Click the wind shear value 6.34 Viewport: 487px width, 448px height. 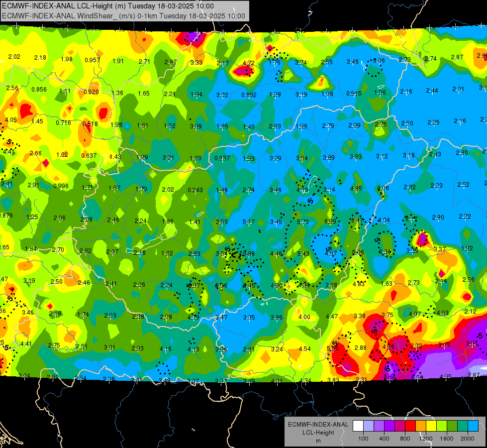point(385,252)
